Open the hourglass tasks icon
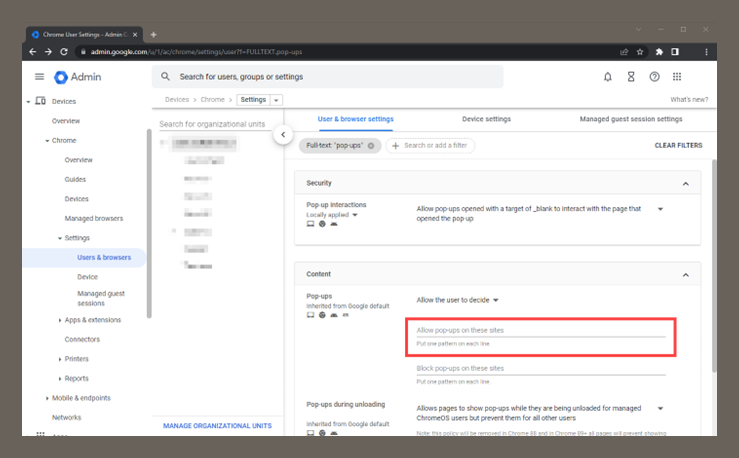This screenshot has width=739, height=458. tap(631, 77)
